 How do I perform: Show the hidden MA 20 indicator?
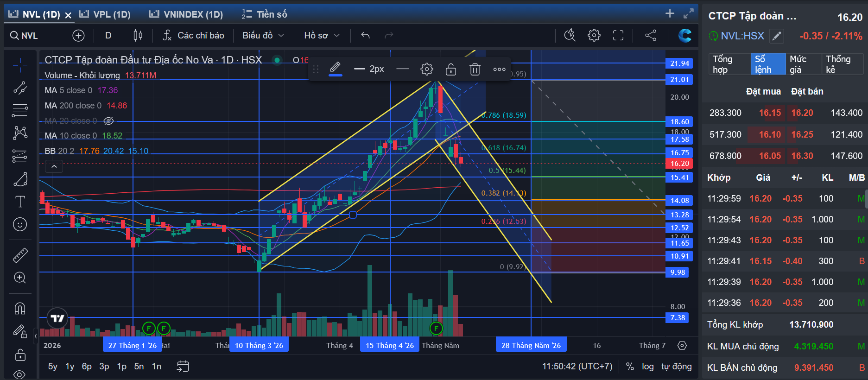[x=108, y=121]
